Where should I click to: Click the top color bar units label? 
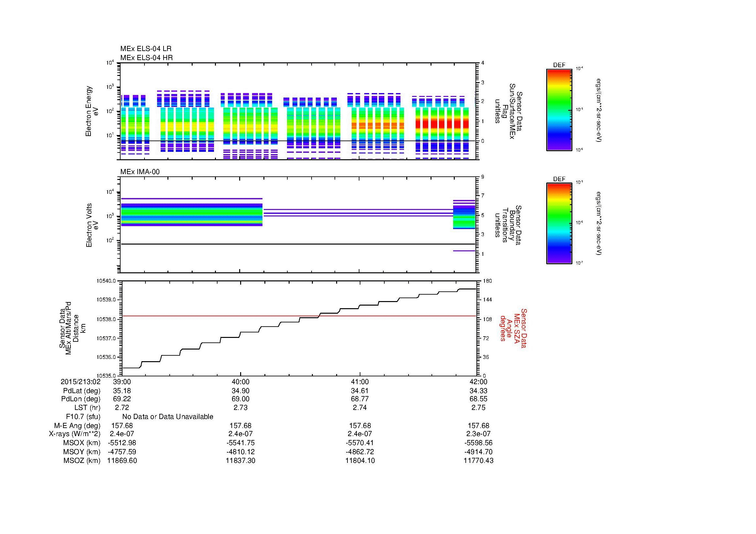click(600, 110)
